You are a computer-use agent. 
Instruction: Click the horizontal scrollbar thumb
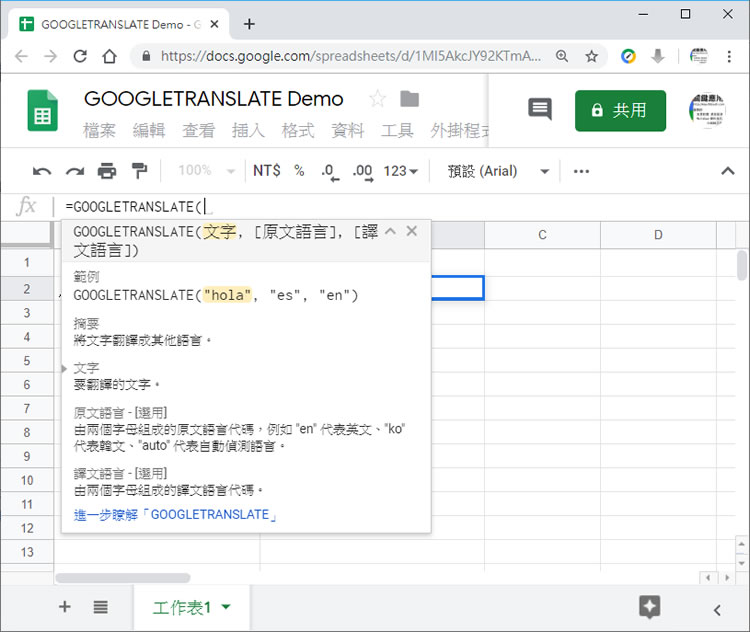pyautogui.click(x=123, y=578)
